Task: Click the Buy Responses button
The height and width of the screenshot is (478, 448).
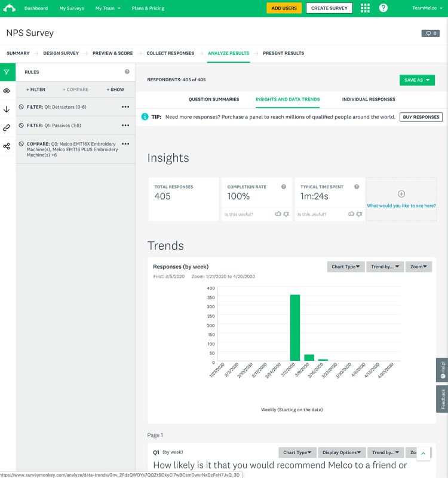Action: pos(421,117)
